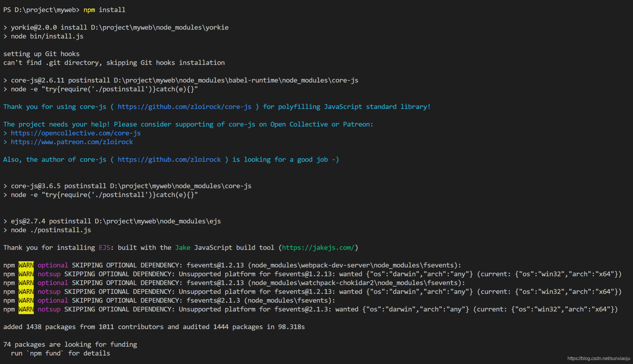Click the last yellow WARN badge
Viewport: 633px width, 364px height.
tap(26, 309)
